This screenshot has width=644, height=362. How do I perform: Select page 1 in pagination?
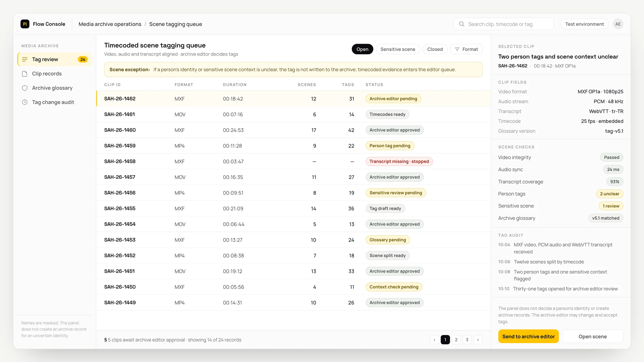(445, 340)
